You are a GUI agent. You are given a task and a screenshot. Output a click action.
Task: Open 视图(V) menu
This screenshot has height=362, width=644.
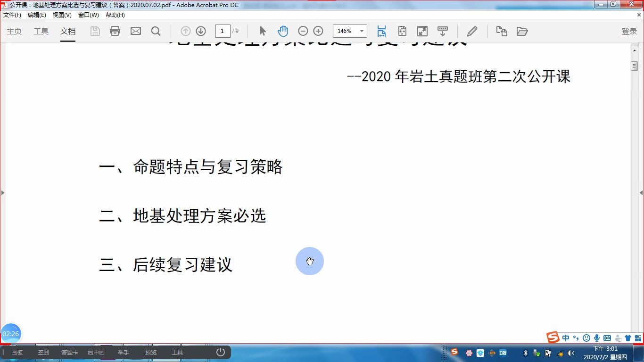pyautogui.click(x=62, y=15)
